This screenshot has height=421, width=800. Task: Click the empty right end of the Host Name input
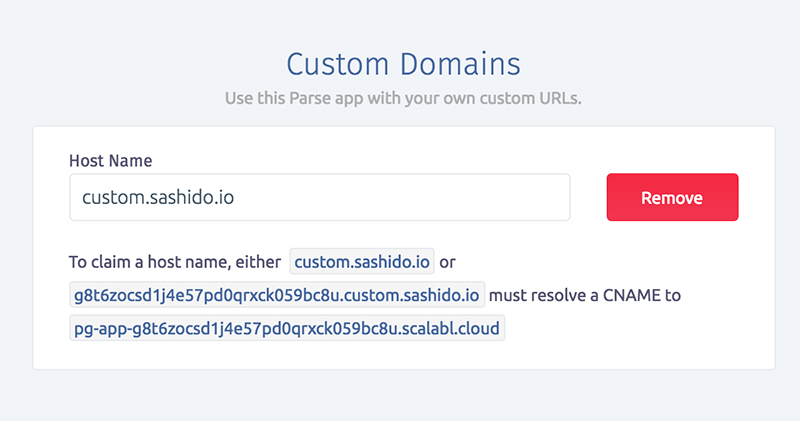coord(510,197)
